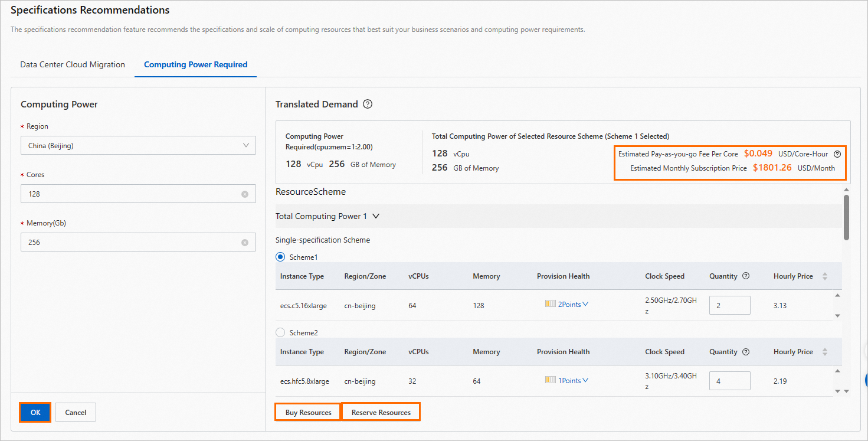Image resolution: width=868 pixels, height=441 pixels.
Task: Switch to Data Center Cloud Migration tab
Action: click(x=73, y=65)
